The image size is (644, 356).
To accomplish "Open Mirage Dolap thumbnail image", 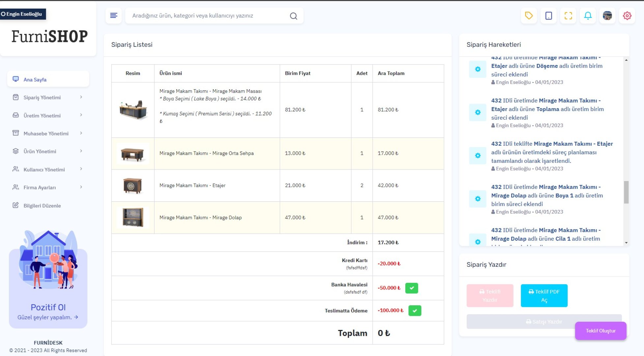I will [133, 218].
